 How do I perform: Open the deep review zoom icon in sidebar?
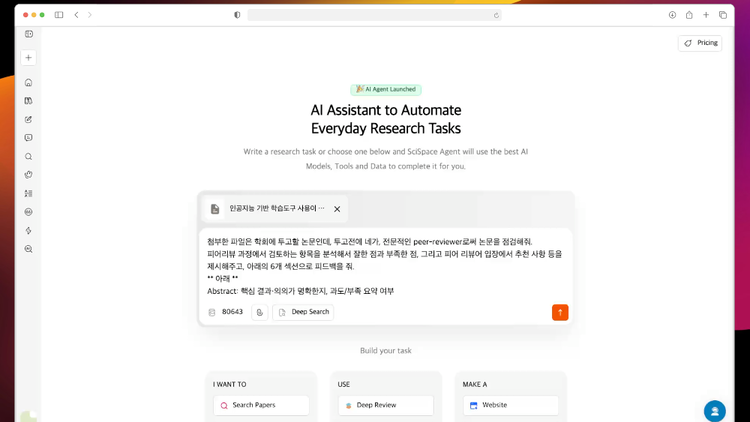click(29, 249)
